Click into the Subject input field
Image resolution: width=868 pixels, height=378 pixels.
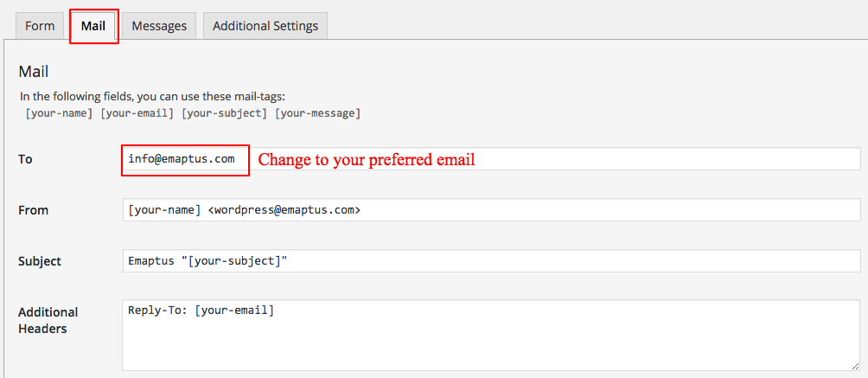[491, 261]
